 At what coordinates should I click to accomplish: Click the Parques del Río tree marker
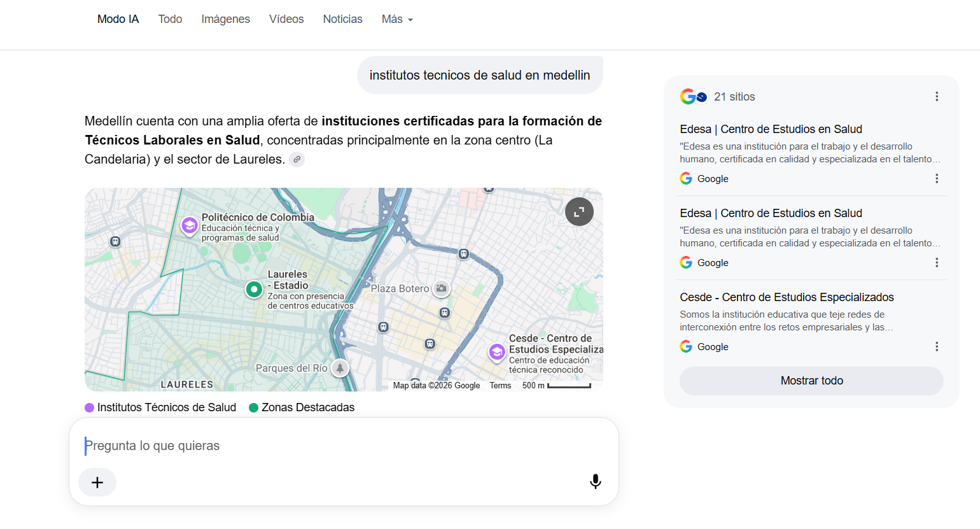[x=340, y=368]
